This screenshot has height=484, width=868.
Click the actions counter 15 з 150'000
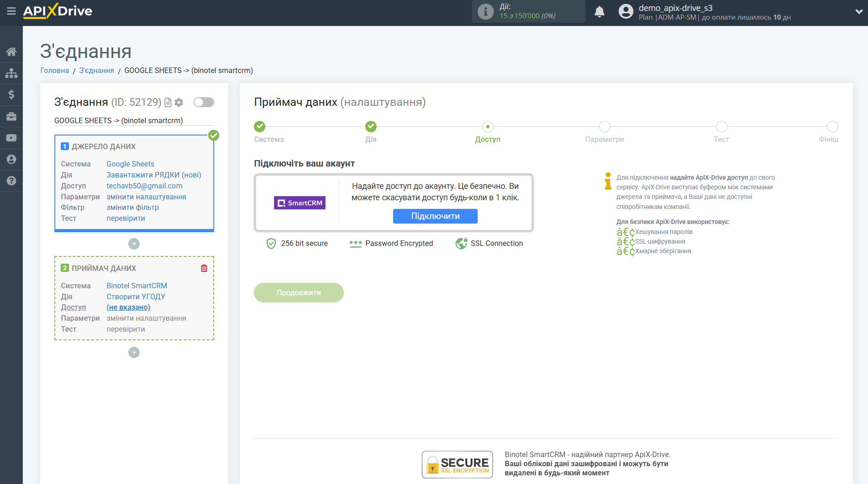527,16
